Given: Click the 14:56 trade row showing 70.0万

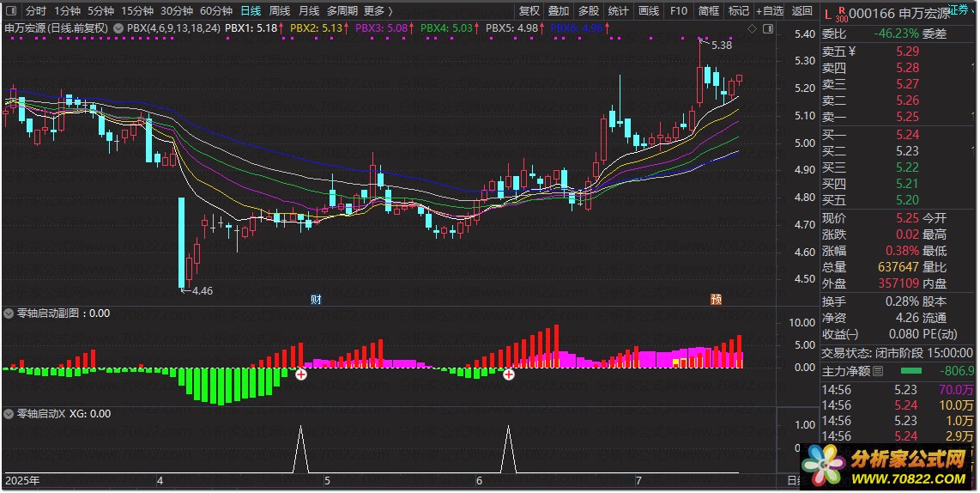Looking at the screenshot, I should [898, 390].
